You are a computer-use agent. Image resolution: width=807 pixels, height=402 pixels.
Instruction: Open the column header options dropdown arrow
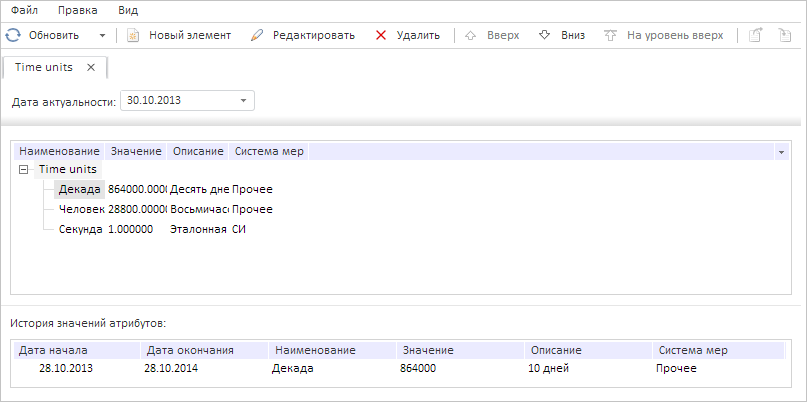(x=780, y=152)
